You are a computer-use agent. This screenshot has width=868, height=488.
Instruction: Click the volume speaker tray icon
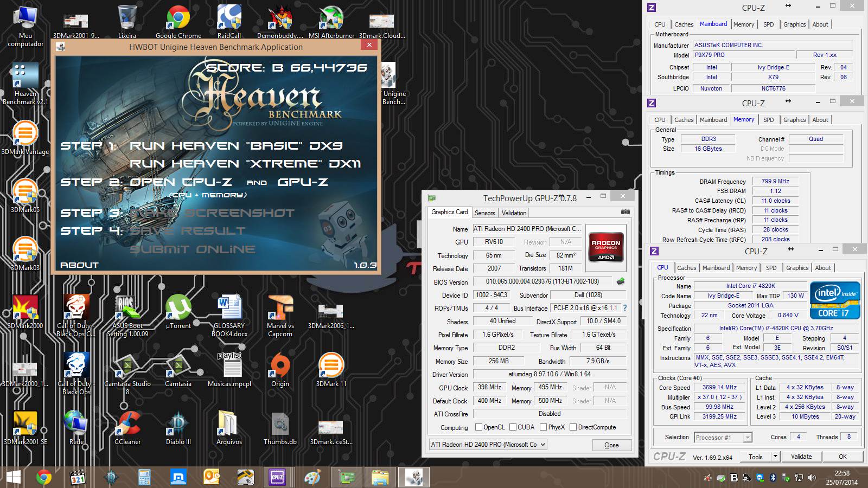812,478
